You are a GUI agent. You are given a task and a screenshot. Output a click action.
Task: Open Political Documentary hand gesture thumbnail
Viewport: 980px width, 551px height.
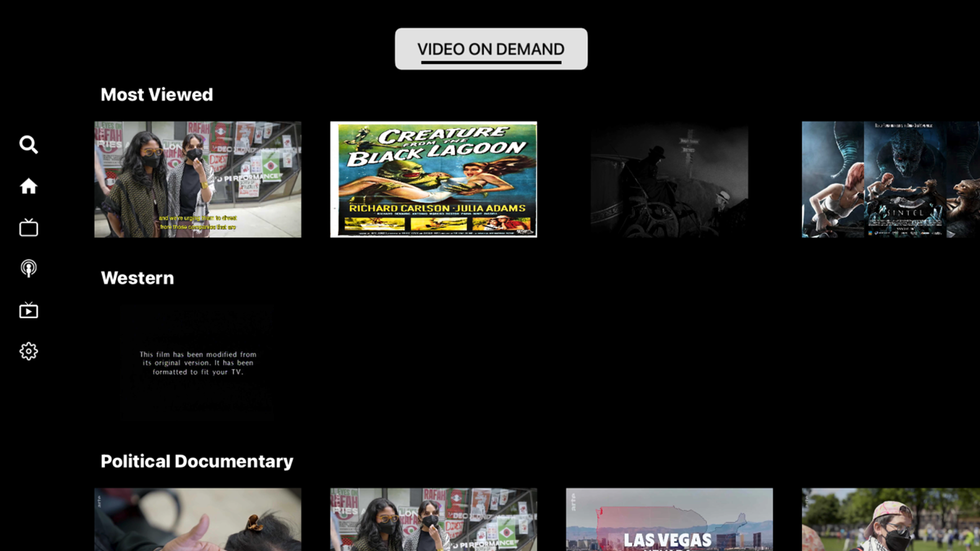(x=198, y=519)
